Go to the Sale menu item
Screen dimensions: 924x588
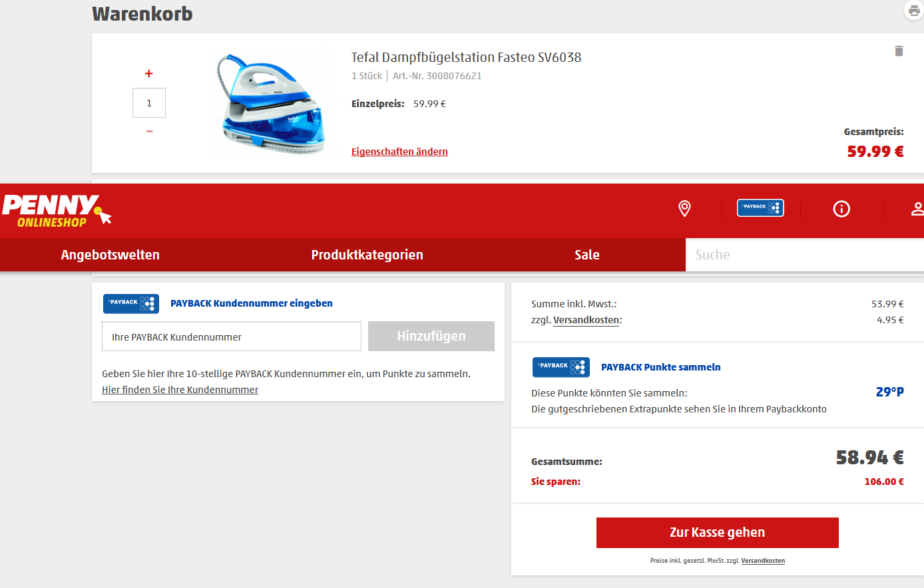click(586, 255)
